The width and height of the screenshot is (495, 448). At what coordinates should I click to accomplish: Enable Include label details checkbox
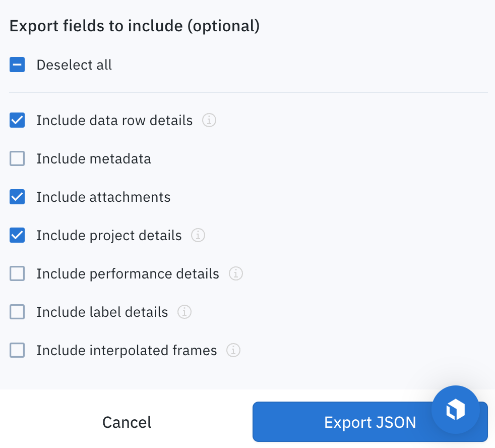[17, 312]
